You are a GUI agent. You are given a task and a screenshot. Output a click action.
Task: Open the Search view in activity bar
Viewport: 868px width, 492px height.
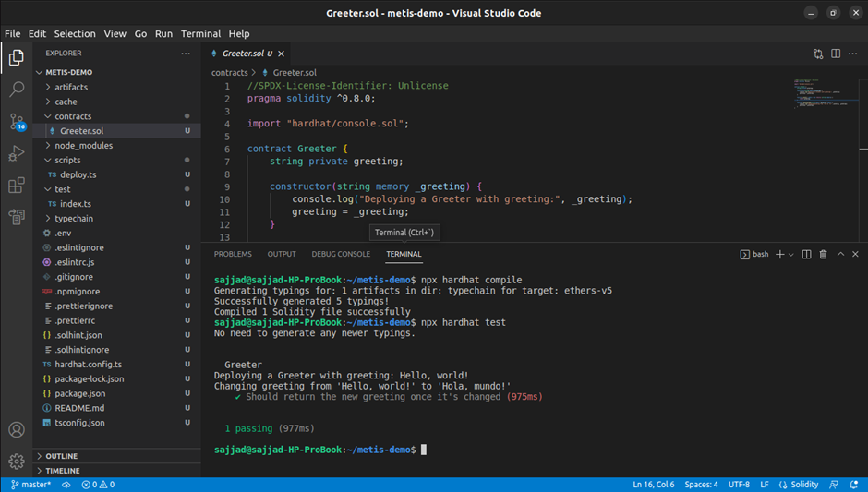click(17, 90)
